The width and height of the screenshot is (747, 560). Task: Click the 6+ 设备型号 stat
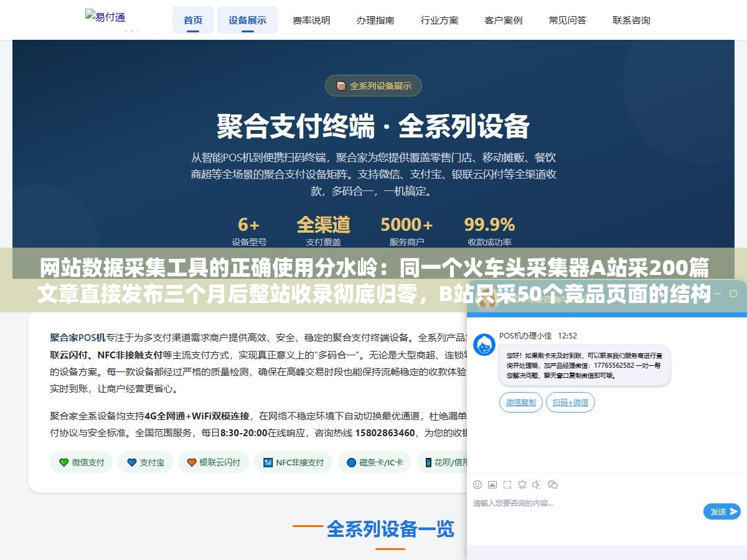pos(249,231)
